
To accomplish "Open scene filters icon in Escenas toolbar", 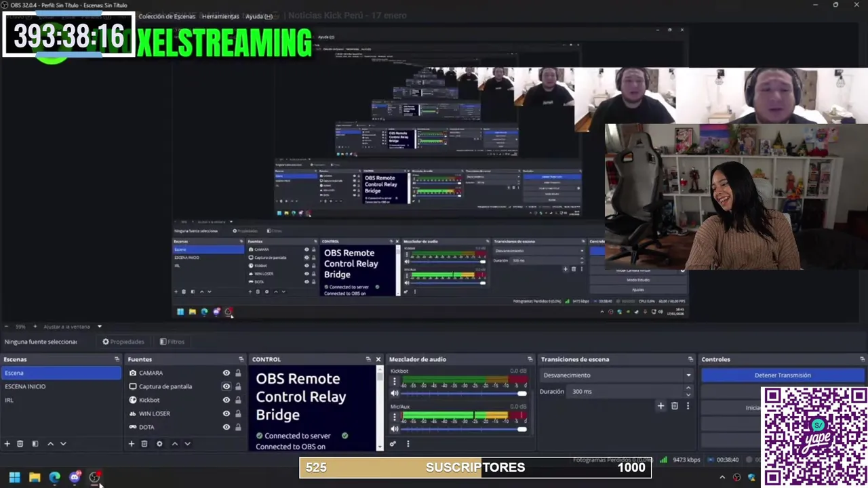I will [x=35, y=444].
